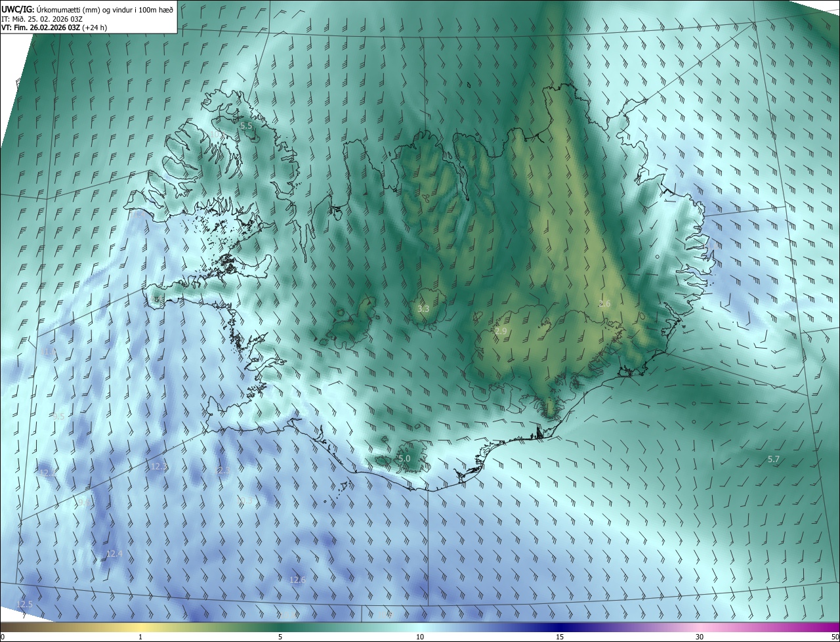Click the 5.0 value label on the map
The image size is (840, 642).
404,458
